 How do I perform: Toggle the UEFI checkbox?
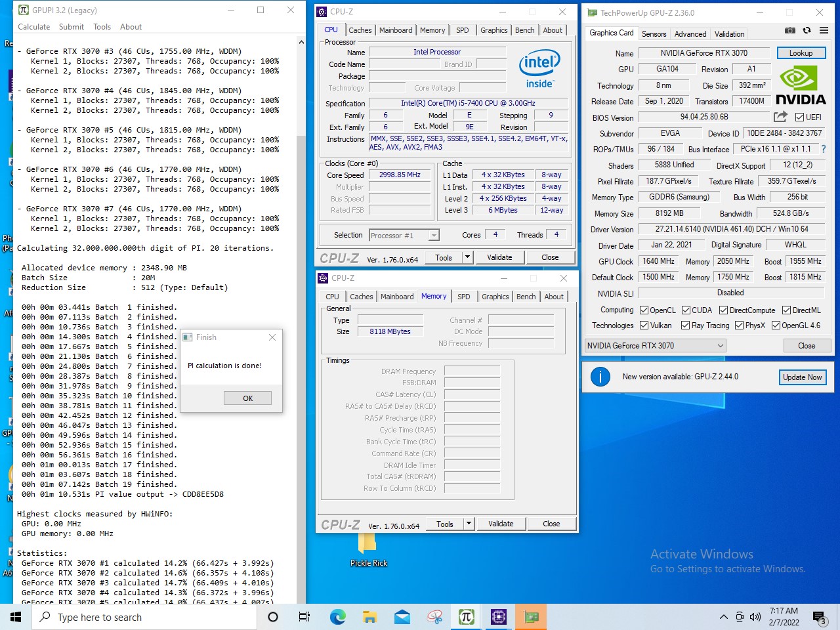point(799,117)
